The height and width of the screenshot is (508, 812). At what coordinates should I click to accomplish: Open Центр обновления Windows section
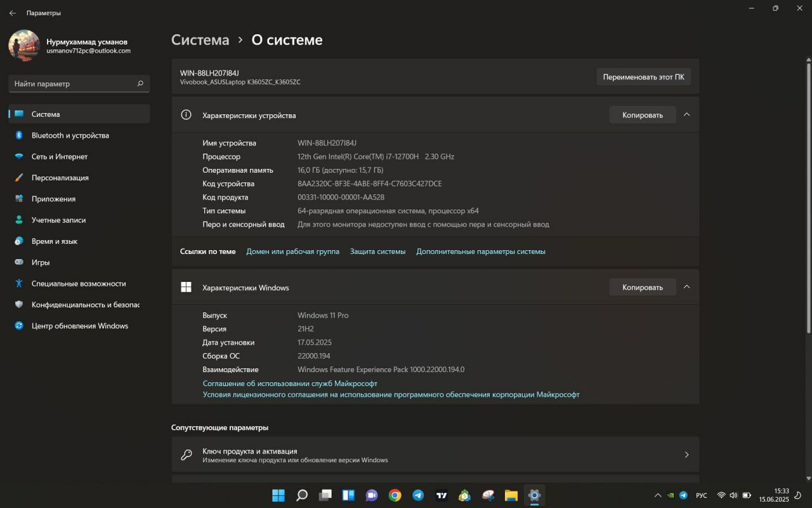tap(79, 326)
